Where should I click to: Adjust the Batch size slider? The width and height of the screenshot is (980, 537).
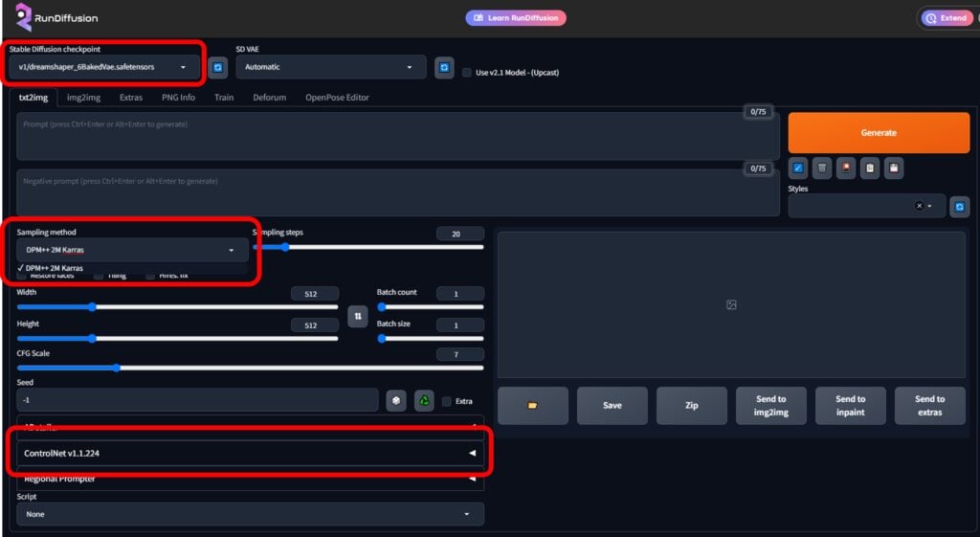[430, 338]
